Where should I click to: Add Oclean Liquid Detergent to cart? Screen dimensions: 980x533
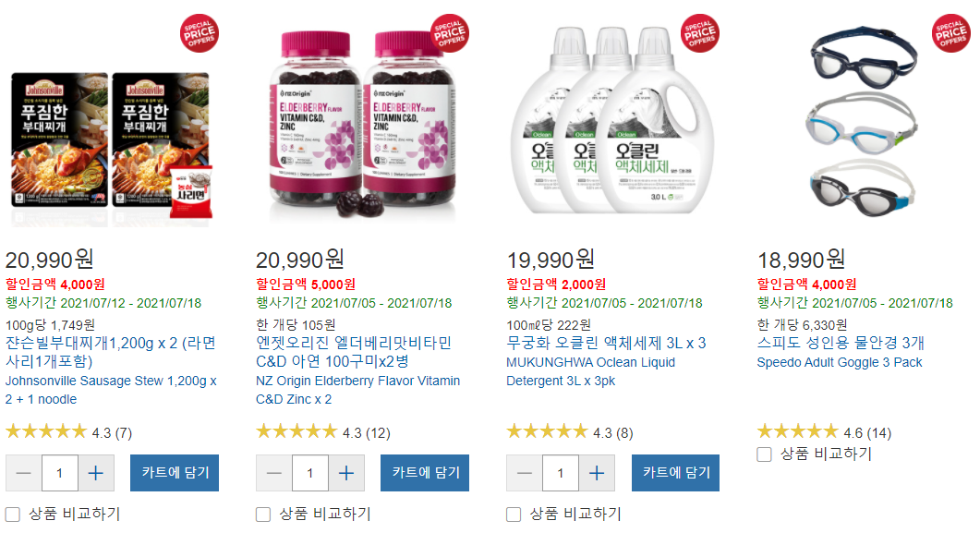676,473
